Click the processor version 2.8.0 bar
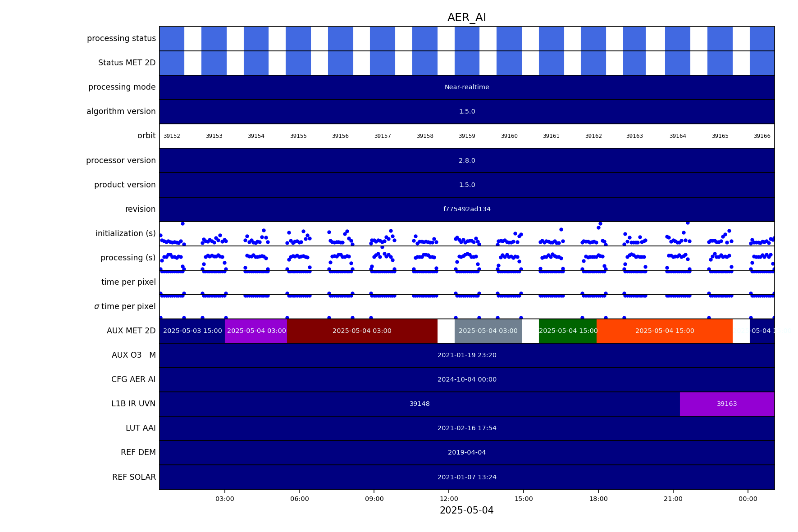This screenshot has width=798, height=532. click(x=467, y=161)
